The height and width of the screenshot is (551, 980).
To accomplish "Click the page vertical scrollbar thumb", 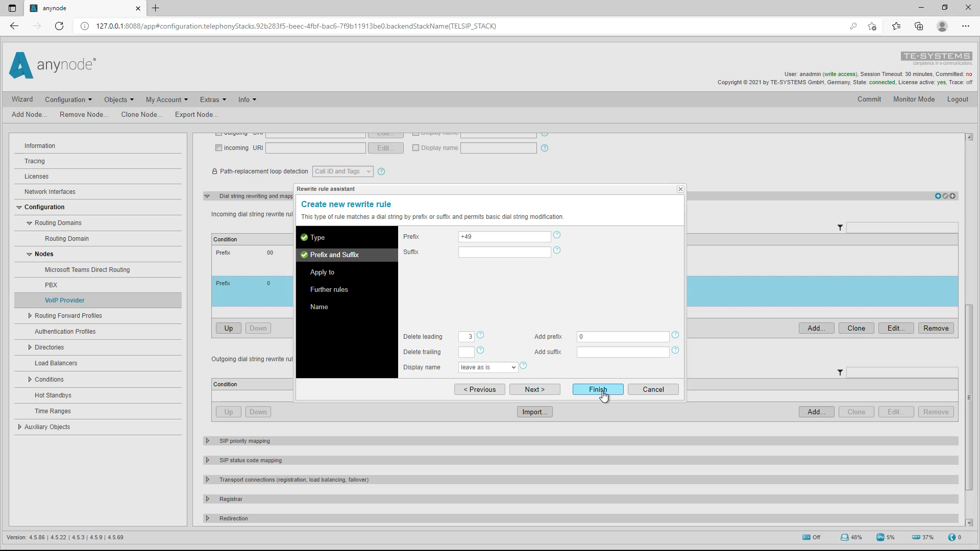I will point(969,397).
